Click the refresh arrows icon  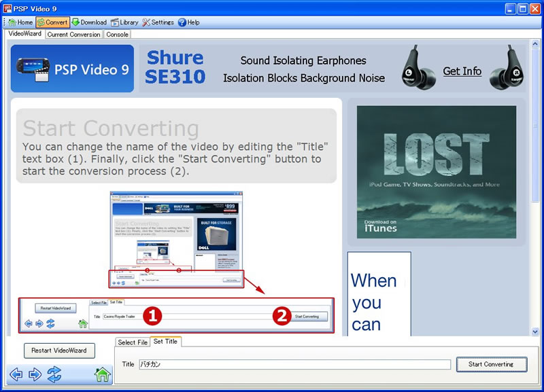[x=54, y=374]
